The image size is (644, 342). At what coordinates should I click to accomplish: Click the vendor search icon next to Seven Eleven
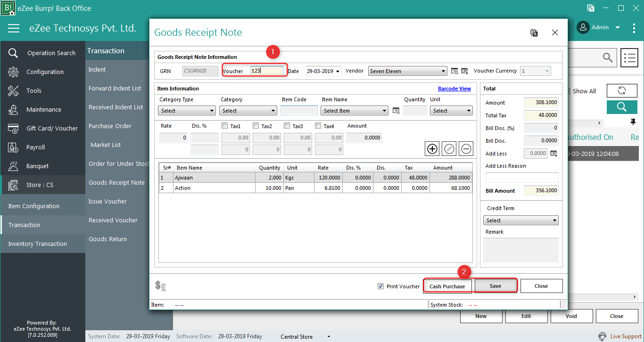pos(454,71)
